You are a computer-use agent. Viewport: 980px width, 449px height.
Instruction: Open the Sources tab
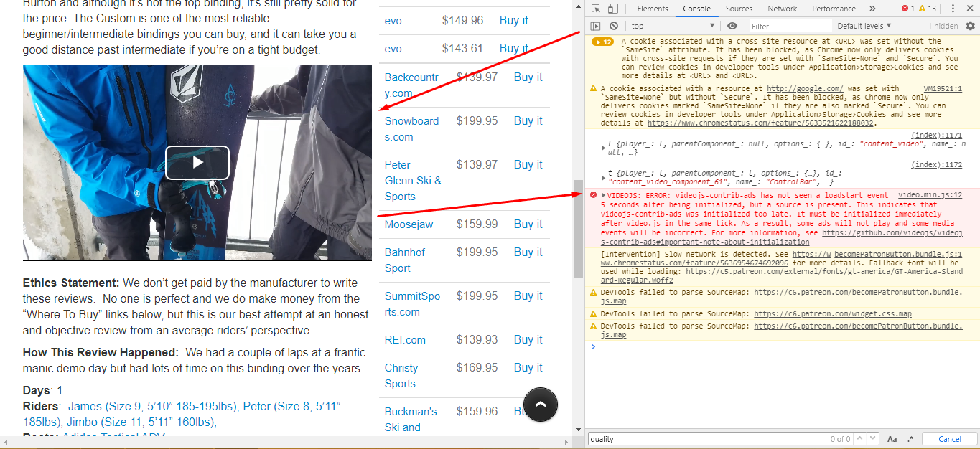pyautogui.click(x=739, y=9)
